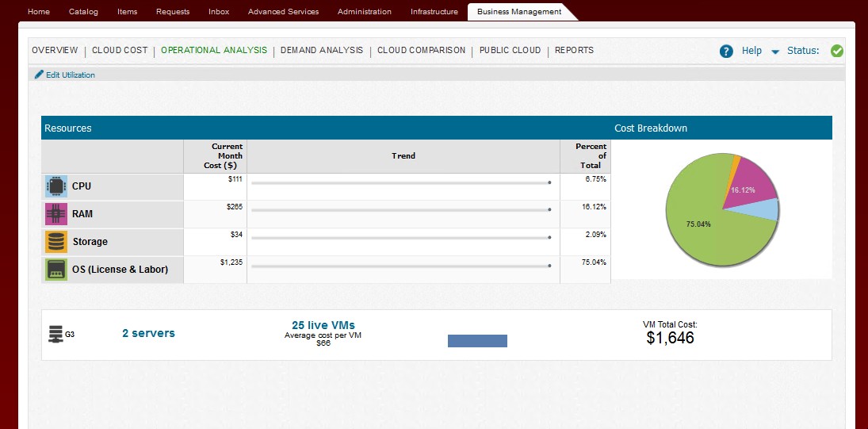Switch to the Infrastructure tab
Viewport: 868px width, 429px height.
pyautogui.click(x=434, y=12)
